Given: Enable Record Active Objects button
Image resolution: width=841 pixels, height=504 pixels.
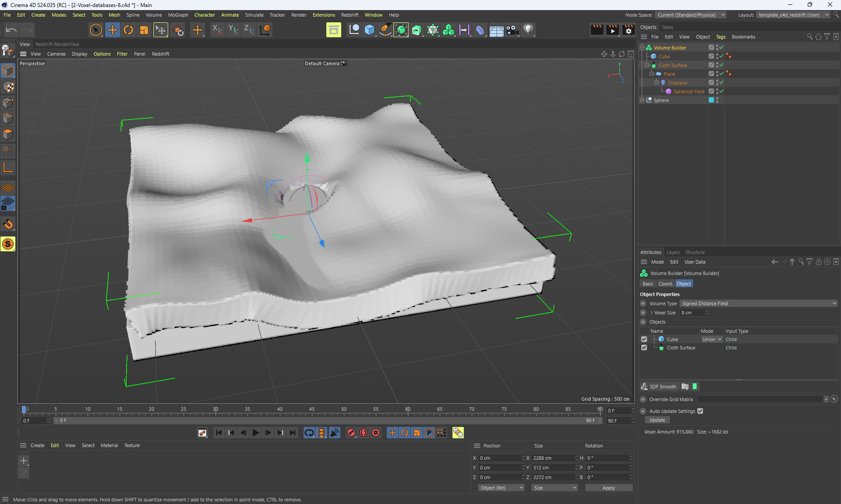Looking at the screenshot, I should pos(351,433).
